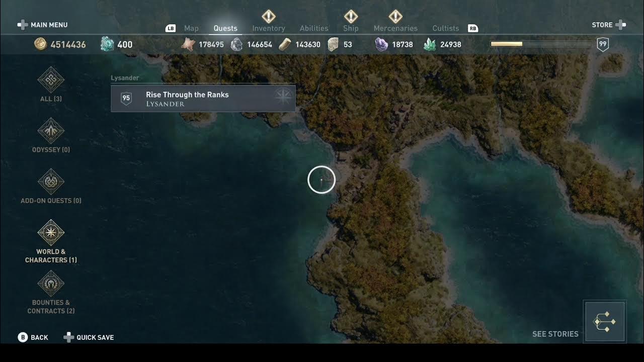Screen dimensions: 644x362
Task: Click the ancient tablet icon beside 53
Action: pyautogui.click(x=333, y=44)
